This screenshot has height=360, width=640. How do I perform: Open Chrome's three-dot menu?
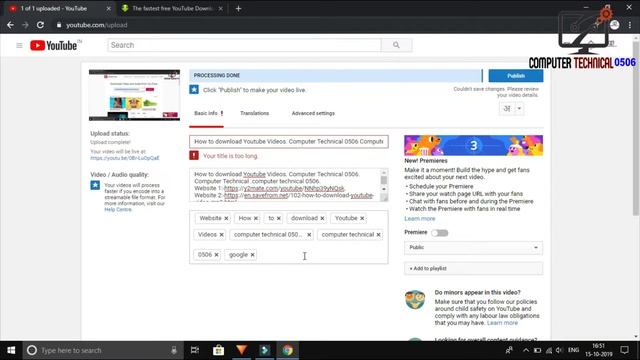[630, 25]
